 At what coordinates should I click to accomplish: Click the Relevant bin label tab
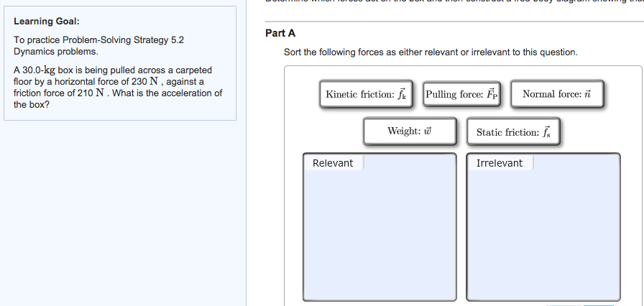333,163
